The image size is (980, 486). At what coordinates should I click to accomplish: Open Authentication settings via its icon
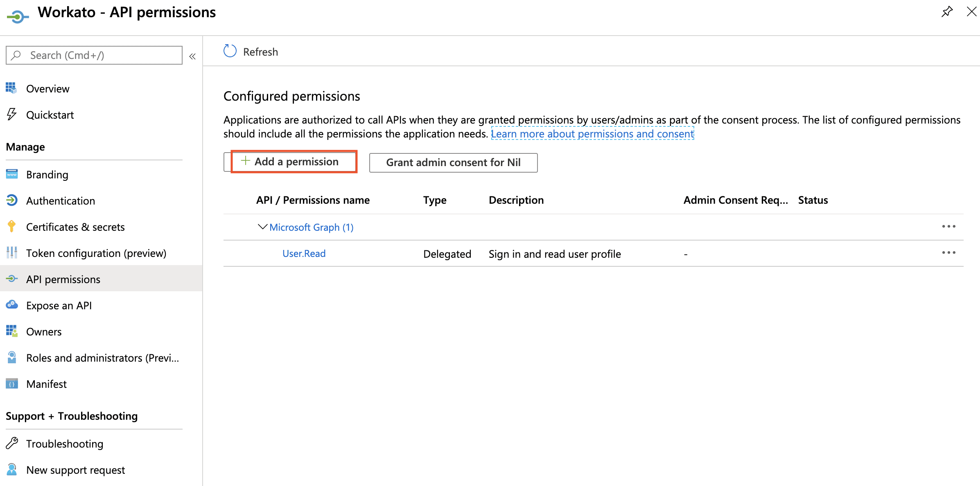point(11,200)
